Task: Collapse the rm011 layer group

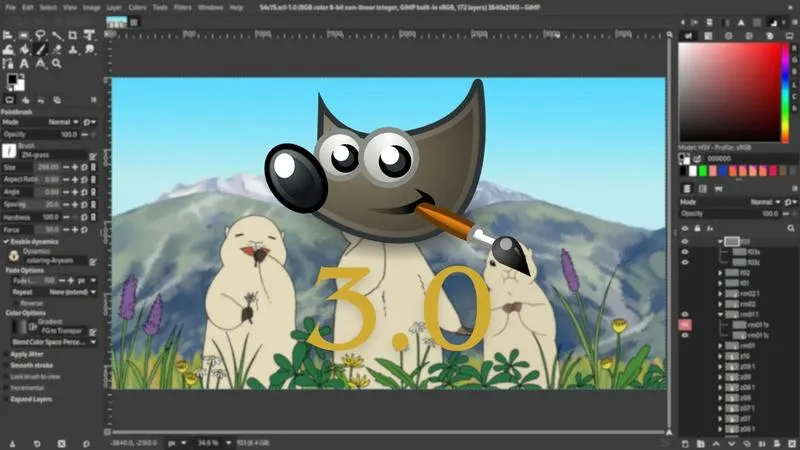Action: tap(720, 314)
